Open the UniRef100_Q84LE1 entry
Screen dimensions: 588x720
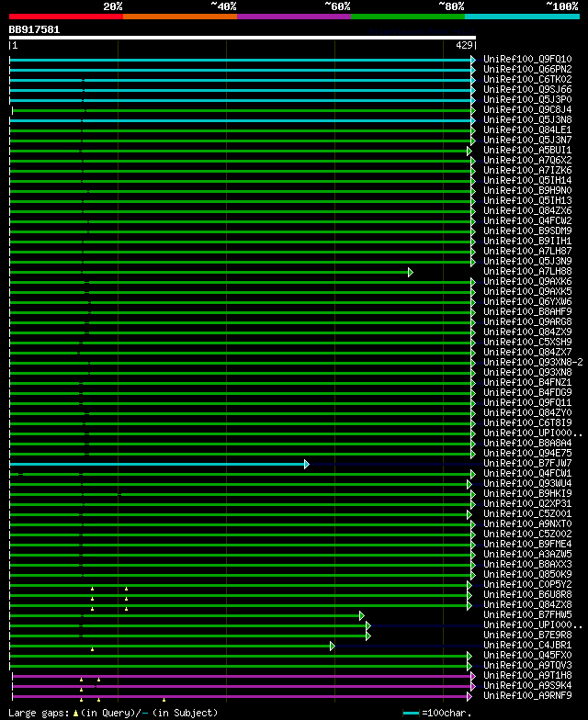527,130
